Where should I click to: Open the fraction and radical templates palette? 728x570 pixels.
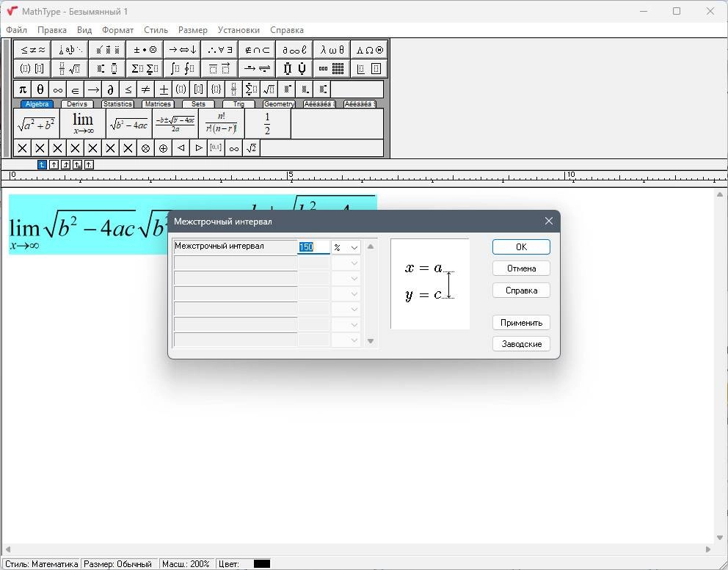click(x=70, y=69)
